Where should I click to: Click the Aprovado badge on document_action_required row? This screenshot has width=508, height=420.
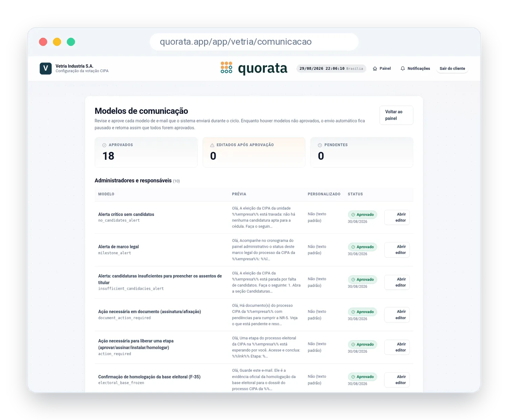click(x=362, y=312)
